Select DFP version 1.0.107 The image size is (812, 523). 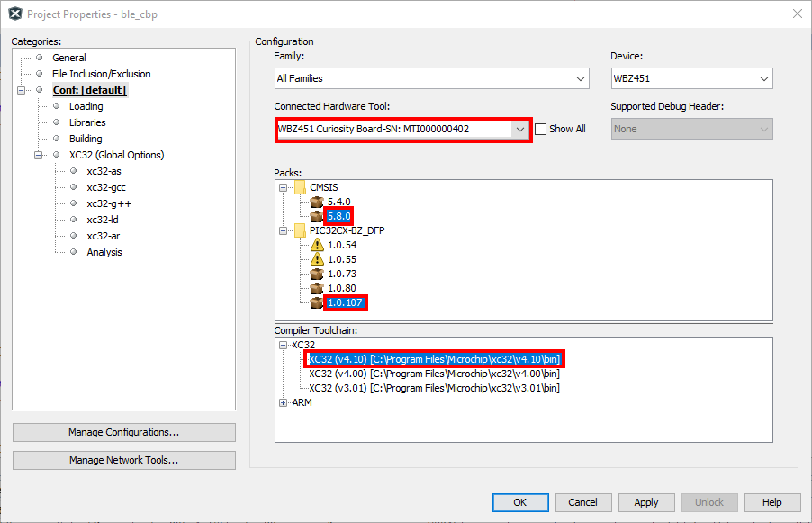pos(345,303)
